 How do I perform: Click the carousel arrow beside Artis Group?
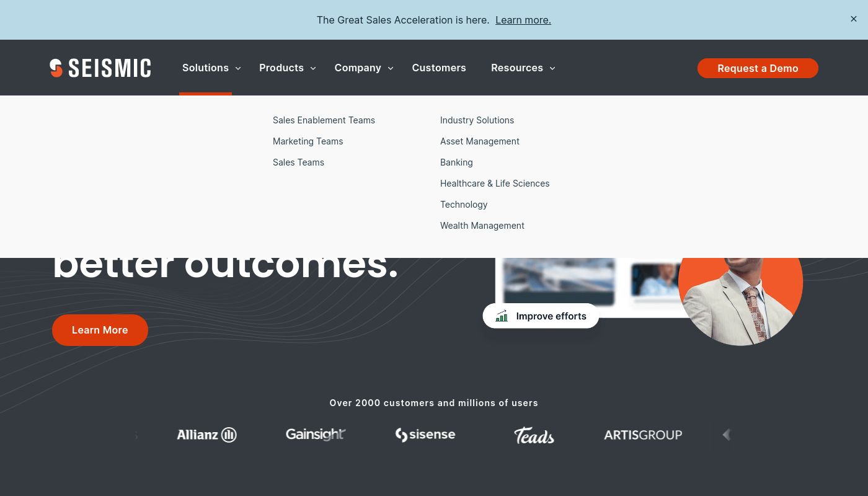[x=727, y=435]
